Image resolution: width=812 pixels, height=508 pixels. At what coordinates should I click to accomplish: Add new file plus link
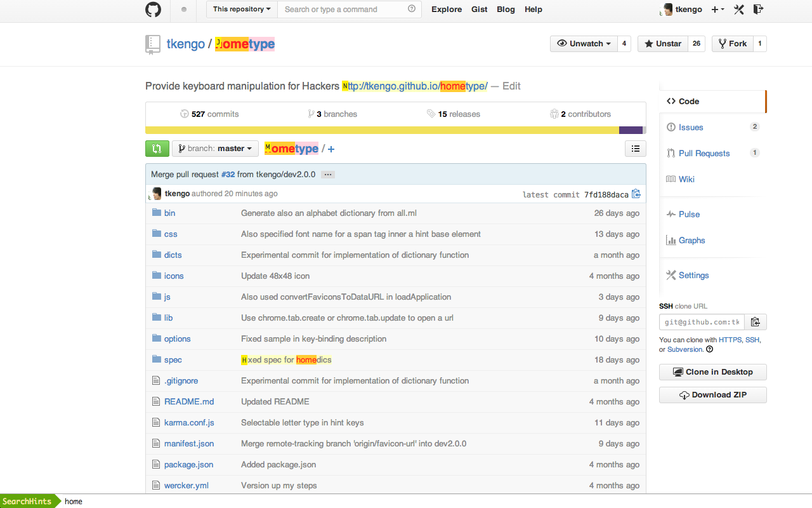[331, 149]
